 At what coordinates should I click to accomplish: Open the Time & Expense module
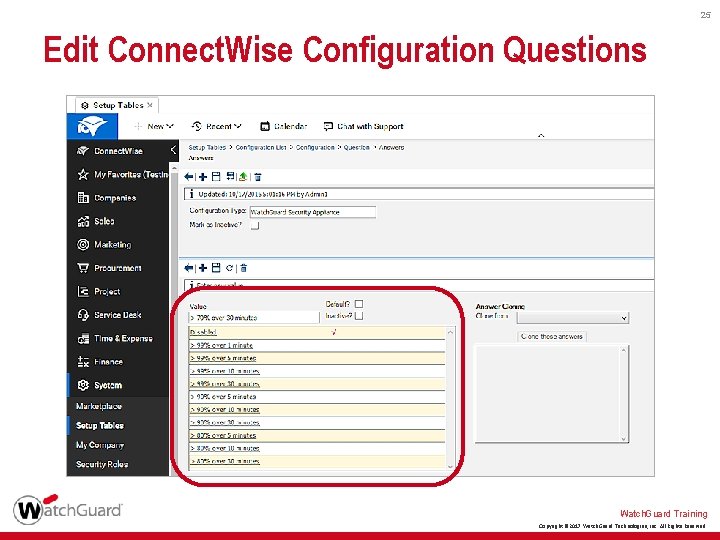pyautogui.click(x=115, y=338)
